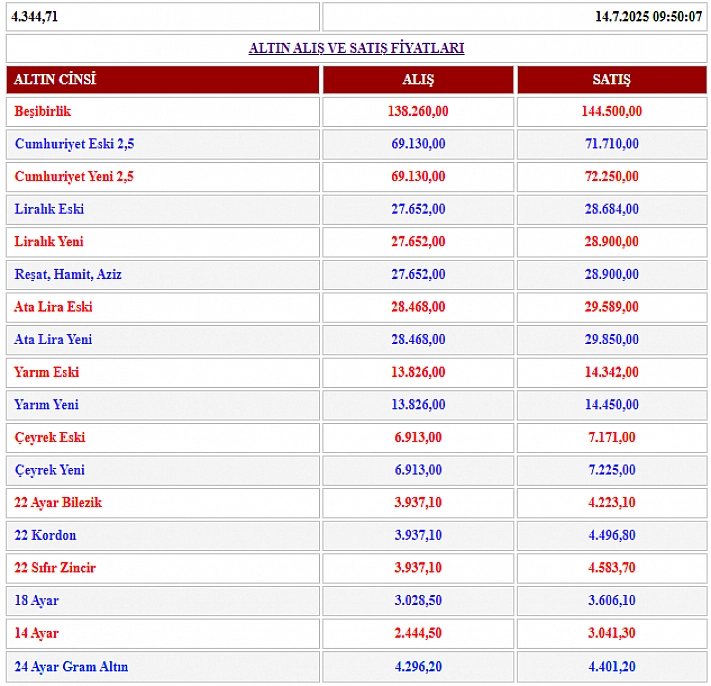Click 22 Kordon sell price 4.496,80
The width and height of the screenshot is (711, 686).
click(x=611, y=535)
